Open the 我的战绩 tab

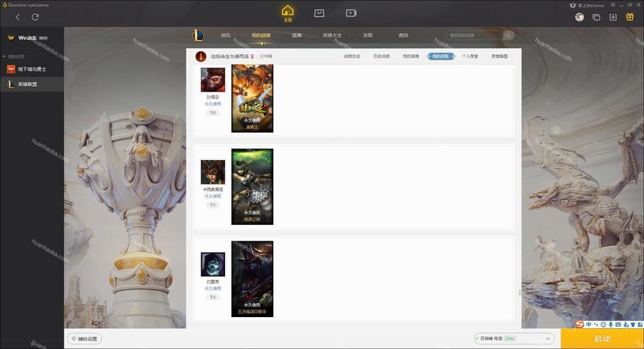(x=261, y=35)
